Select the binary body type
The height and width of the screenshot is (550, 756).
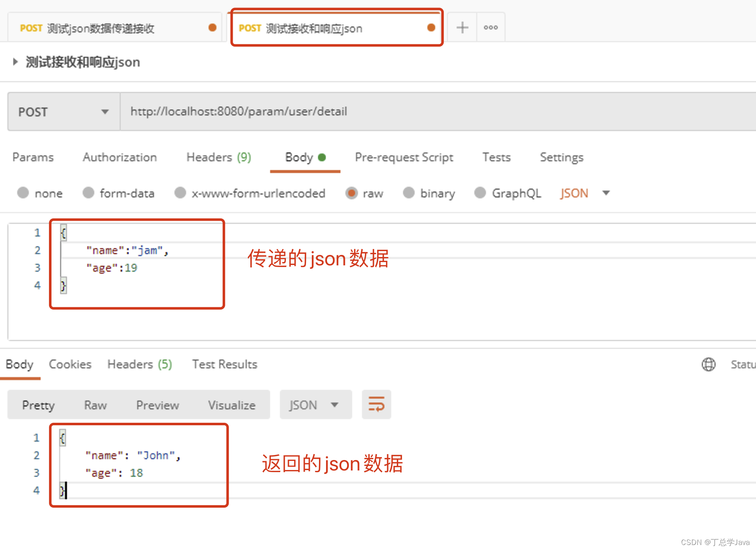point(429,193)
